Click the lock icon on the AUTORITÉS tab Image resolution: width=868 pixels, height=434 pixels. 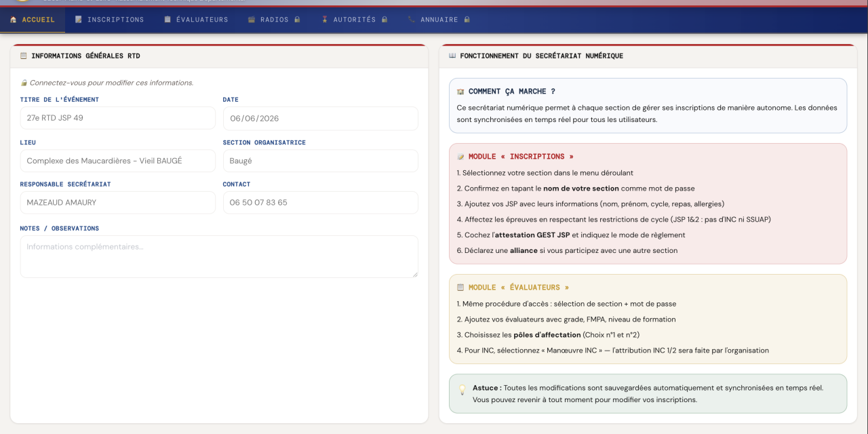pos(386,20)
